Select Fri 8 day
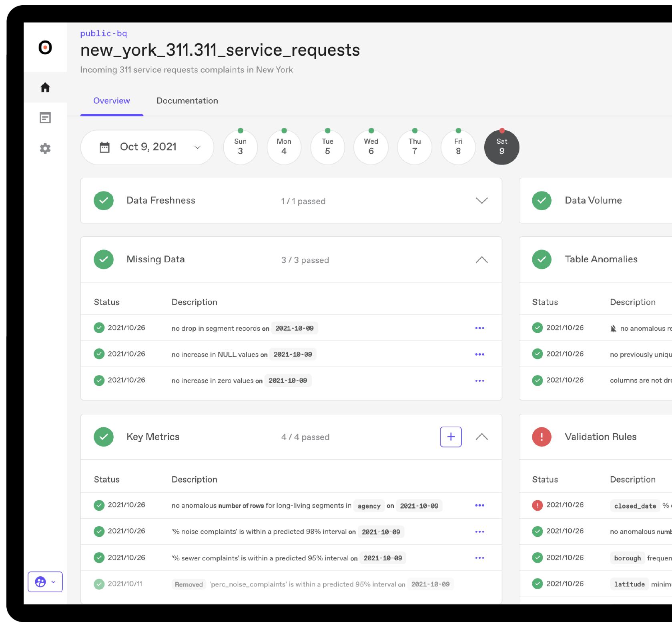Image resolution: width=672 pixels, height=630 pixels. click(458, 147)
